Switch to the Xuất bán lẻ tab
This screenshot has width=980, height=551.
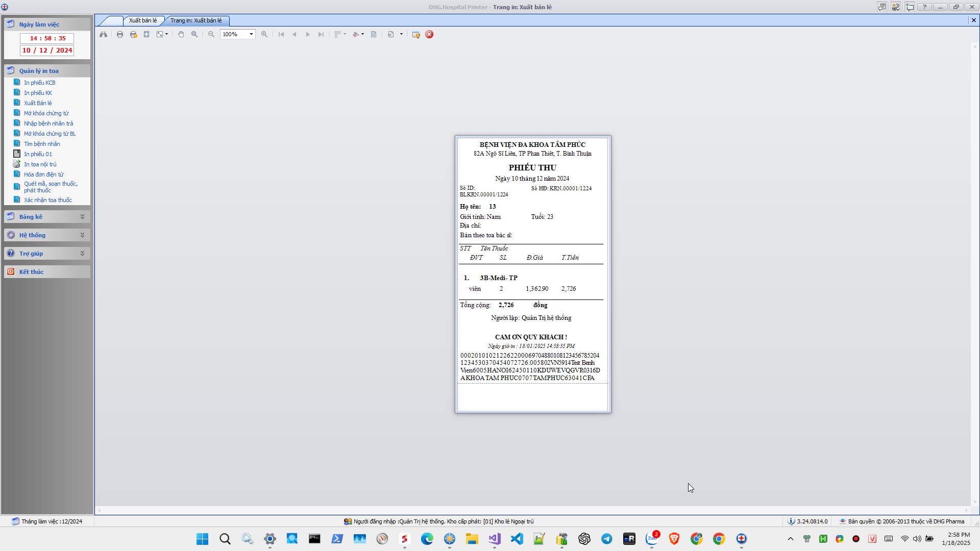[143, 20]
